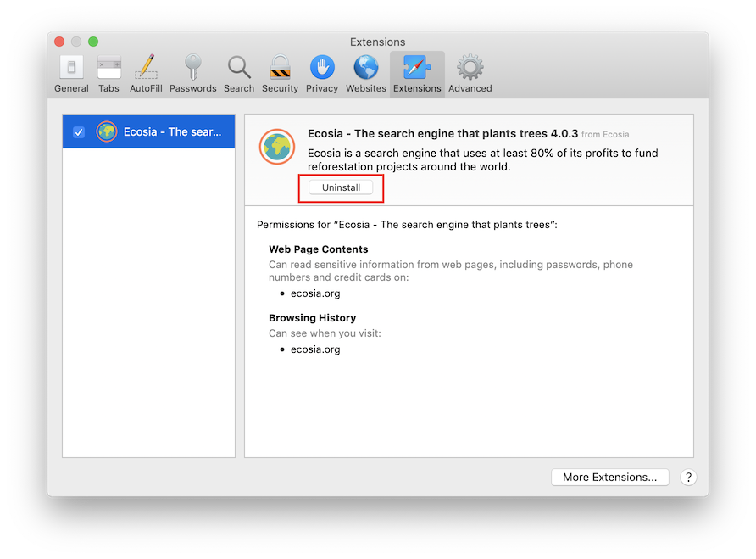Click the large Ecosia globe logo
Screen dimensions: 756x559
pos(277,147)
